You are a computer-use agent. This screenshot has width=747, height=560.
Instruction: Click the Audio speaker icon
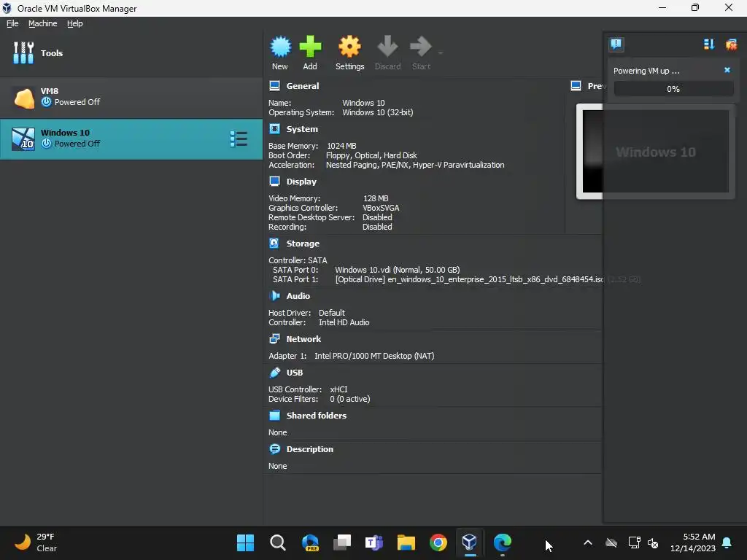click(274, 296)
